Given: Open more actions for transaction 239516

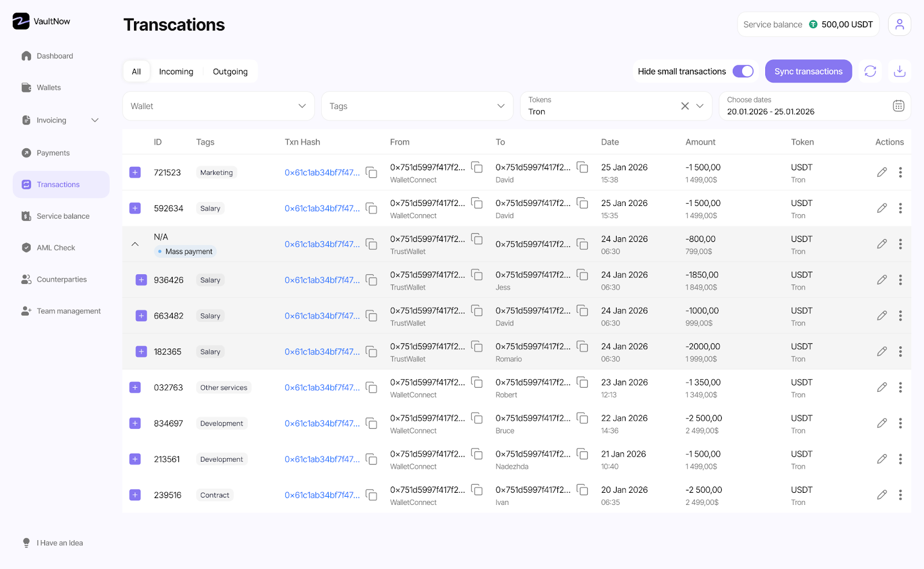Looking at the screenshot, I should (x=900, y=495).
